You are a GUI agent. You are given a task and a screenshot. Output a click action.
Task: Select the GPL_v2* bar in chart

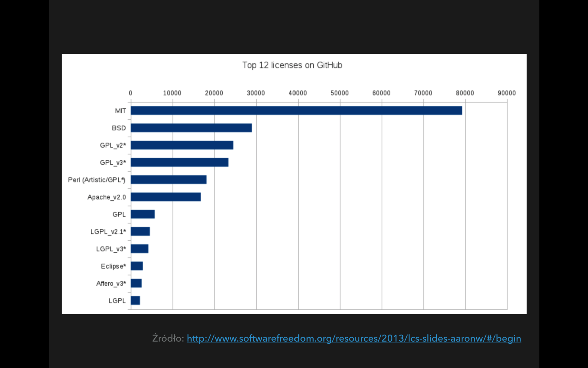182,145
